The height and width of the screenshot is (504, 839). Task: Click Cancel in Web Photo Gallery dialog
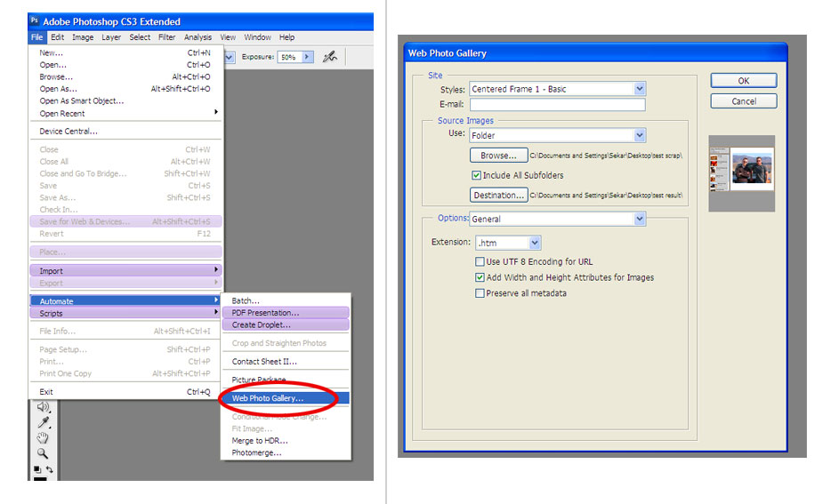coord(743,101)
